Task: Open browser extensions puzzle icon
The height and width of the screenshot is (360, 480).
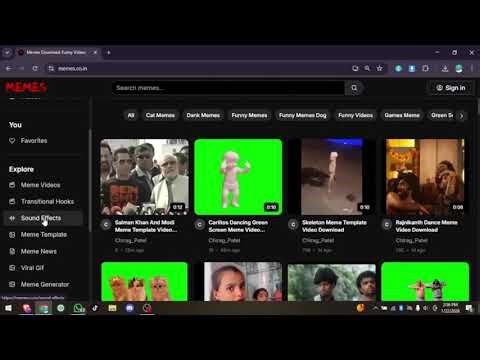Action: point(425,68)
